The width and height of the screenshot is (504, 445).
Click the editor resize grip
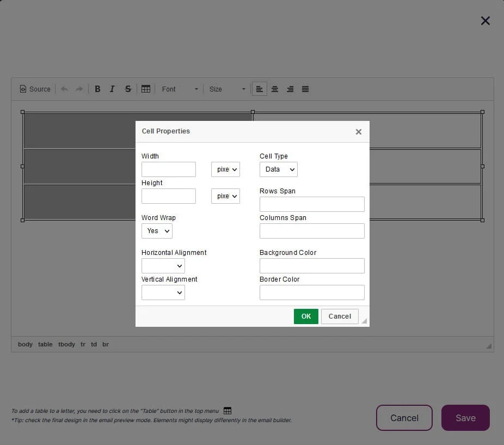(x=489, y=346)
